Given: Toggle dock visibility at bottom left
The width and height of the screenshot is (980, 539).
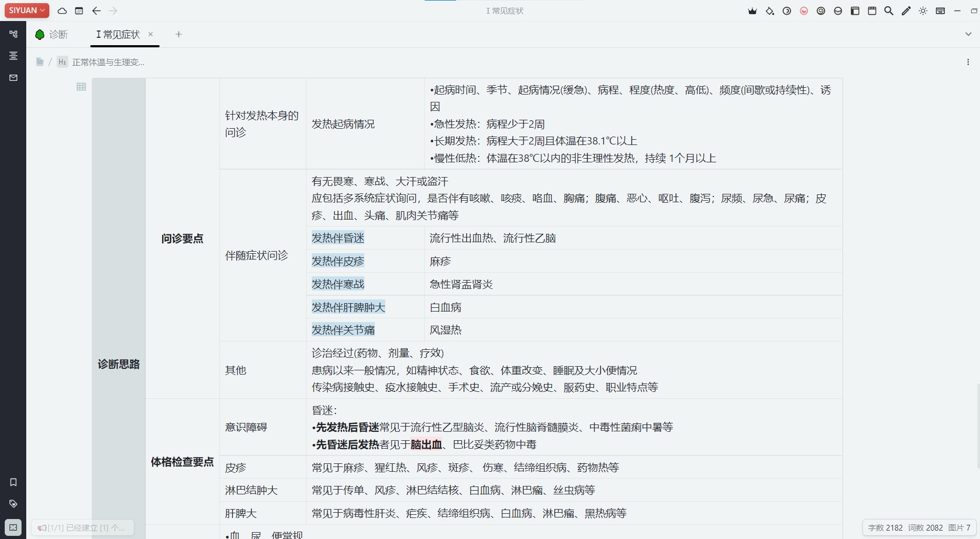Looking at the screenshot, I should click(x=13, y=527).
